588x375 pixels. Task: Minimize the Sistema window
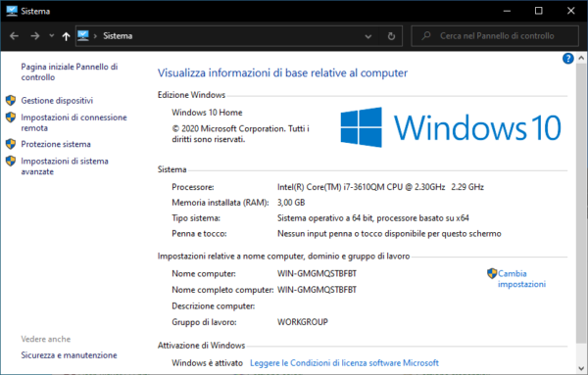pos(507,11)
